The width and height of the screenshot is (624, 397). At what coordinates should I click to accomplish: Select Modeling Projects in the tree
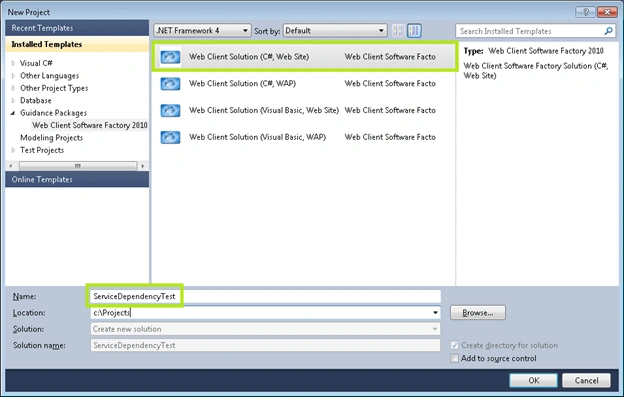pos(52,138)
